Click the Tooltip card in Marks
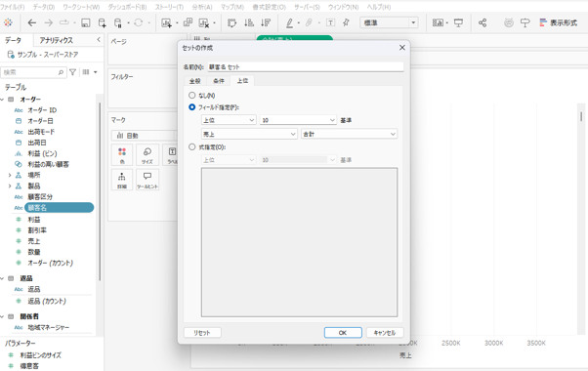The image size is (588, 371). point(147,180)
